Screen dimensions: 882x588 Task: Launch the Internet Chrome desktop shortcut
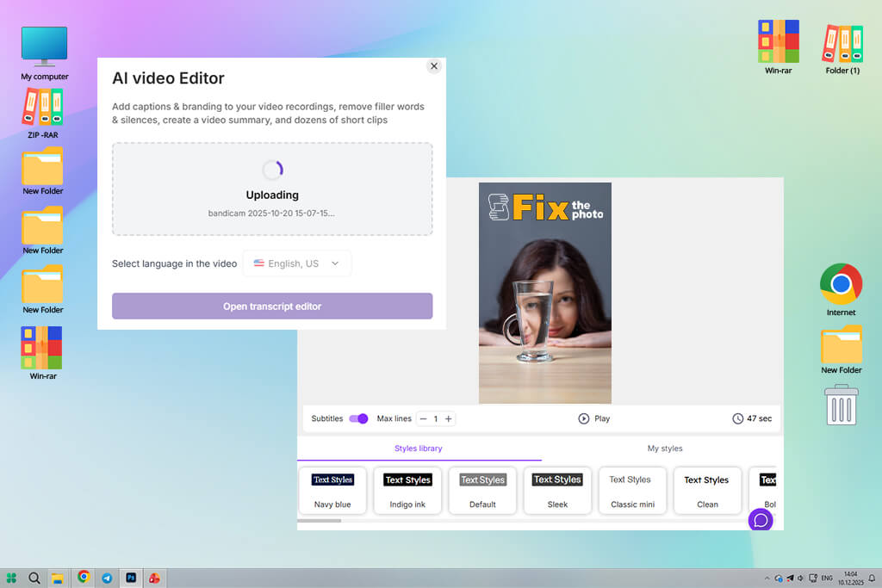pyautogui.click(x=841, y=289)
